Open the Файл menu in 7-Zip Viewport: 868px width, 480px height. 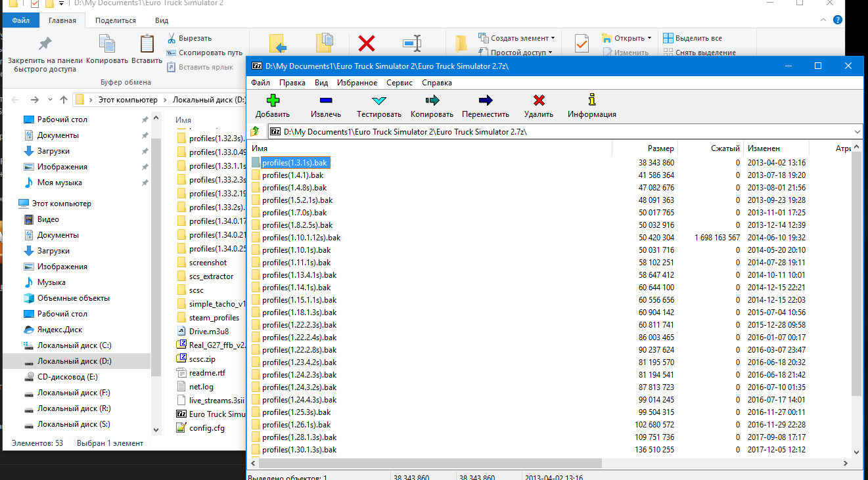point(260,83)
